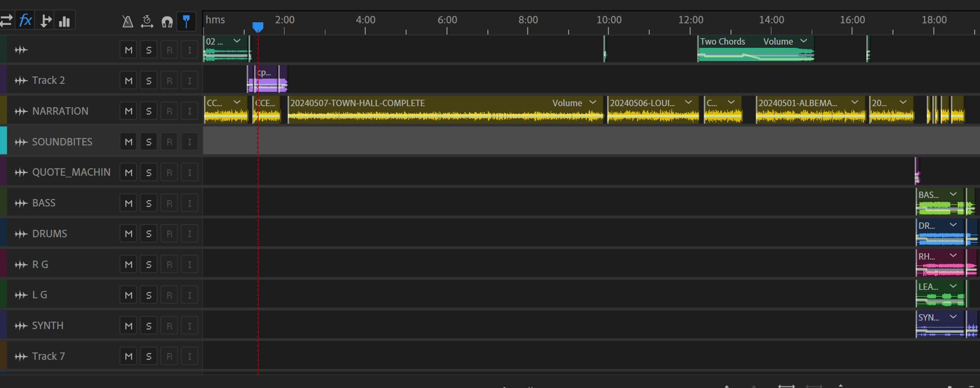Arm the DRUMS track for record

[x=169, y=234]
